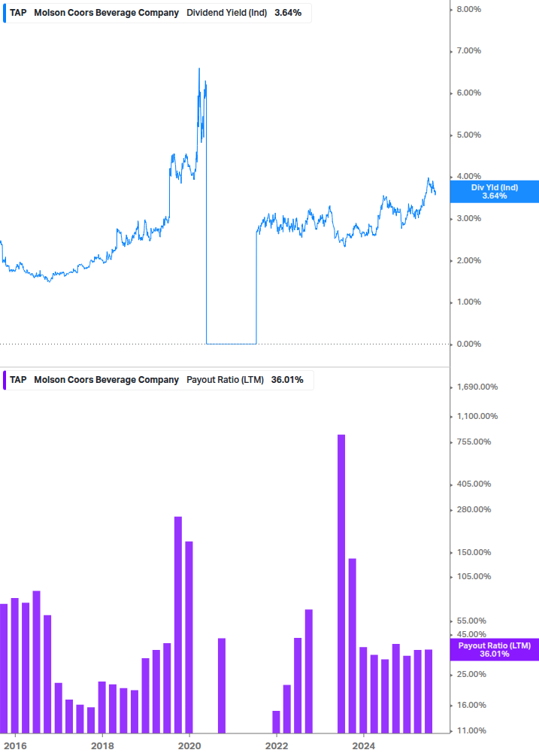Screen dimensions: 539x756
Task: Click the 1.00% axis label
Action: click(x=468, y=302)
